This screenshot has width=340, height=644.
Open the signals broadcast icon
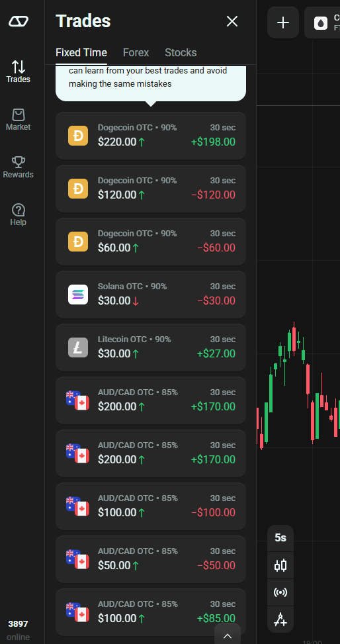pyautogui.click(x=280, y=592)
